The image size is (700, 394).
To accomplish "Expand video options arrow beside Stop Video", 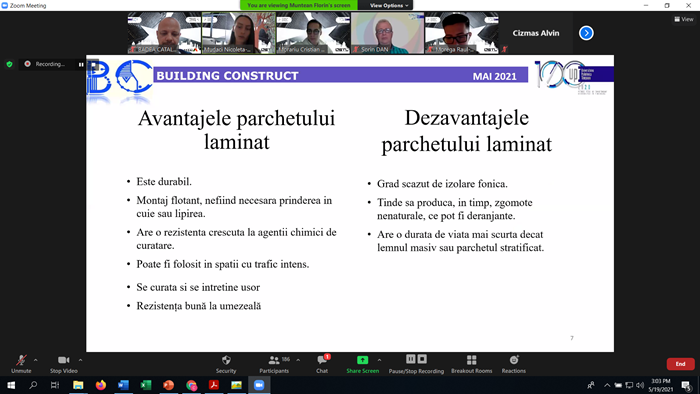I will click(80, 360).
